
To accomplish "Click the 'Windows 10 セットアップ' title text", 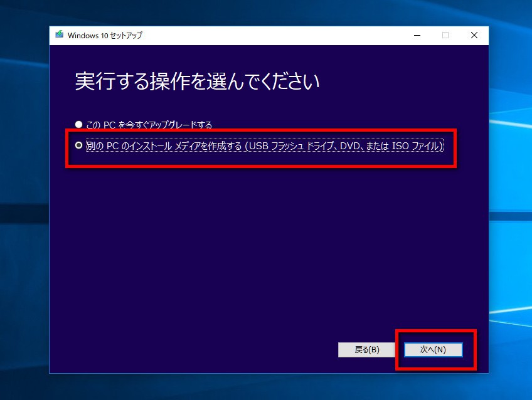I will click(105, 35).
